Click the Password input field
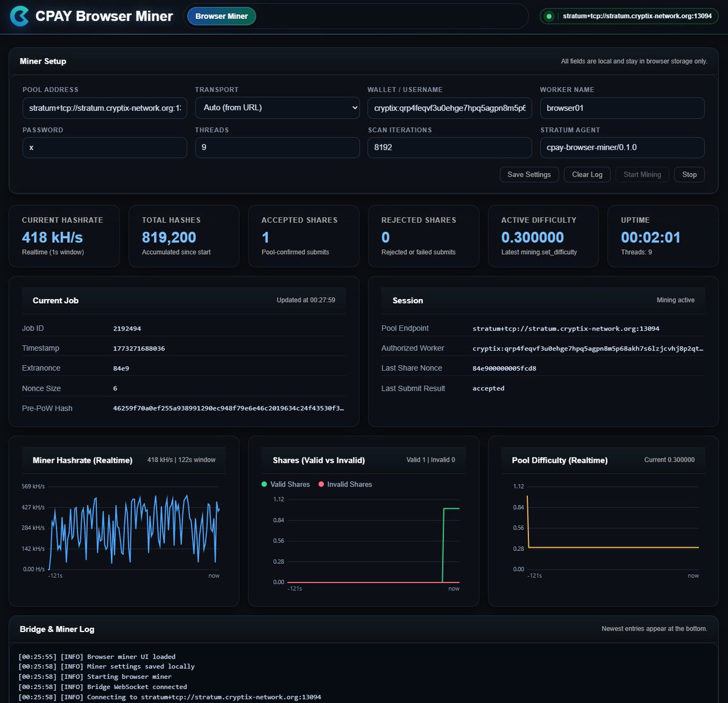This screenshot has height=703, width=728. (x=105, y=147)
